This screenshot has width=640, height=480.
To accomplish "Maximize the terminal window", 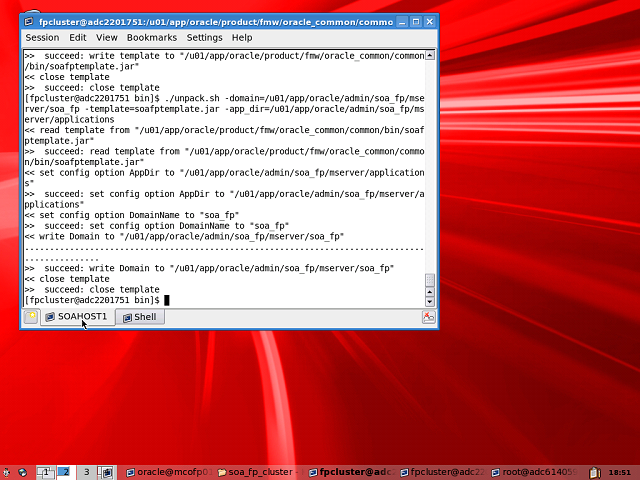I will tap(416, 22).
